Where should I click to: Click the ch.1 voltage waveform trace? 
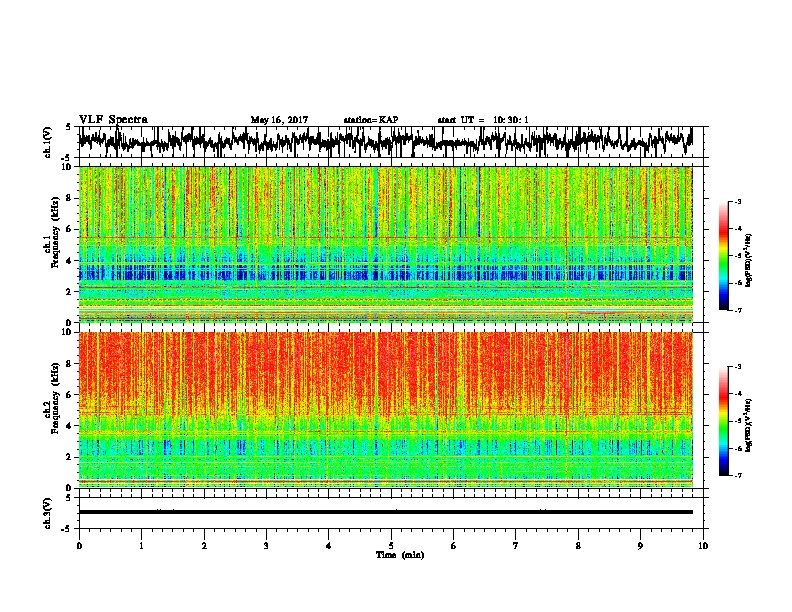(385, 142)
